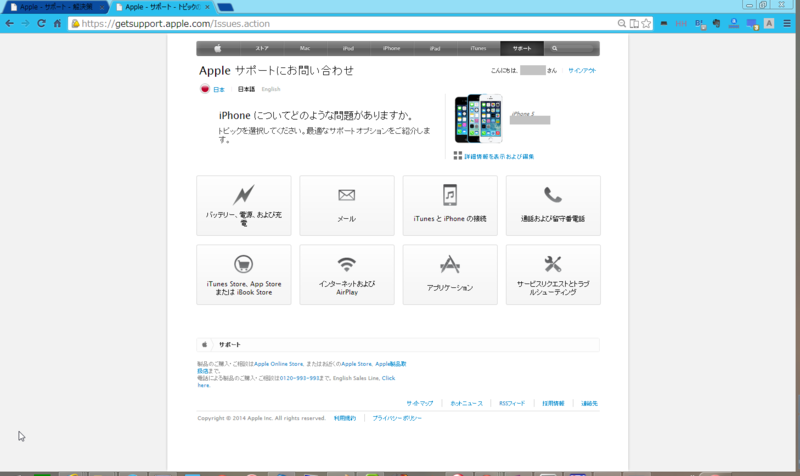Open 採用情報 footer link
Image resolution: width=800 pixels, height=476 pixels.
click(554, 404)
